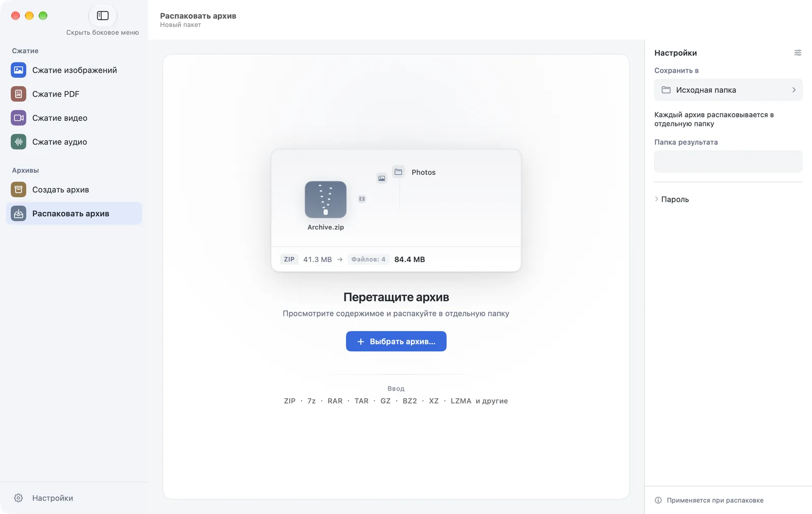This screenshot has width=812, height=514.
Task: Click the '84.4 MB' size value
Action: click(410, 259)
